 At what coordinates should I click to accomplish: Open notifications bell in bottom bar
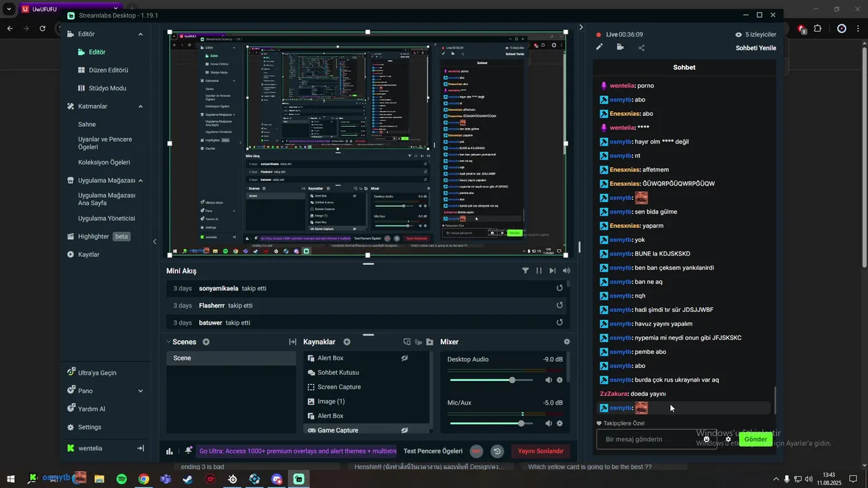188,451
